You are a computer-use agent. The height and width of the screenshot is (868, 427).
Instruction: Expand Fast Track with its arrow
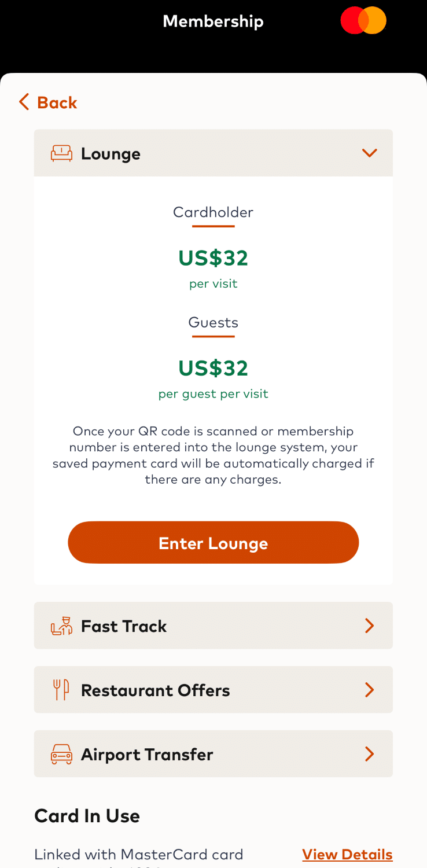point(369,626)
